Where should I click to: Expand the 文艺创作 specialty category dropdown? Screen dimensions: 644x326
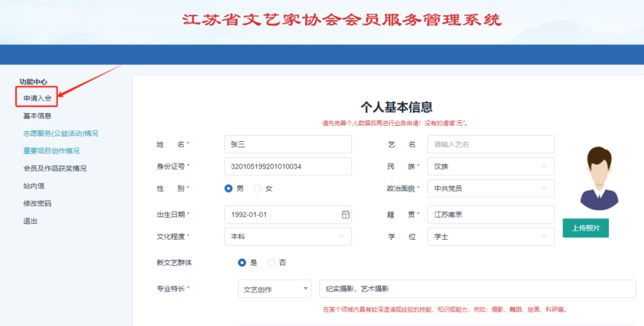click(274, 289)
